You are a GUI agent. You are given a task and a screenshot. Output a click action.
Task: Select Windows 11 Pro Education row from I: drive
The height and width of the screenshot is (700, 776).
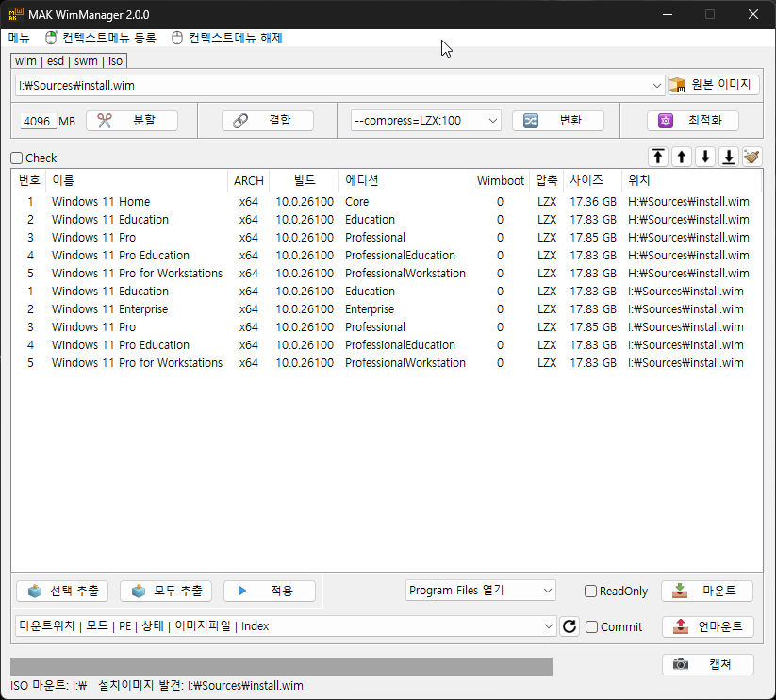pyautogui.click(x=387, y=344)
